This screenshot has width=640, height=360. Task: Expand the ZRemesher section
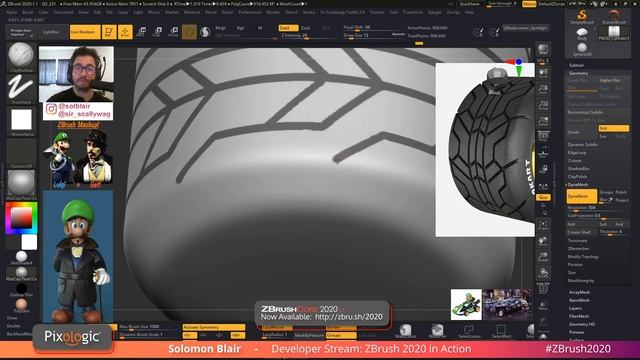tap(578, 249)
